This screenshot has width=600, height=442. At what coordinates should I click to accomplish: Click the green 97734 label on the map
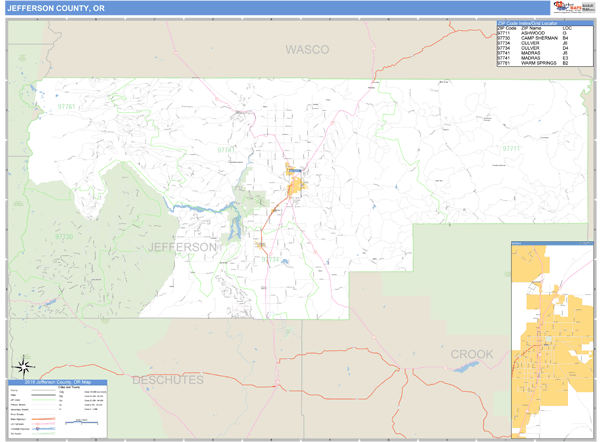(270, 259)
